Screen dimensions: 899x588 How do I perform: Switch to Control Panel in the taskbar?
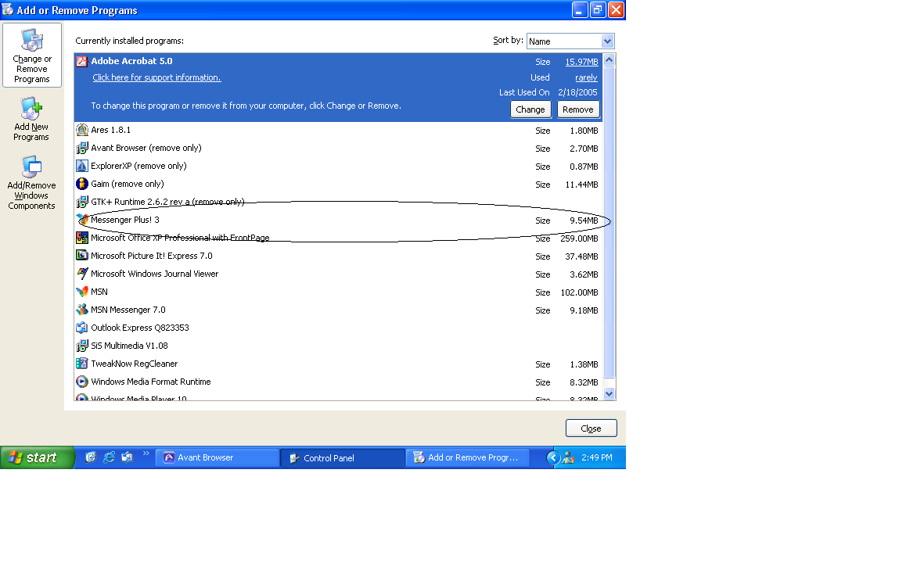point(343,458)
